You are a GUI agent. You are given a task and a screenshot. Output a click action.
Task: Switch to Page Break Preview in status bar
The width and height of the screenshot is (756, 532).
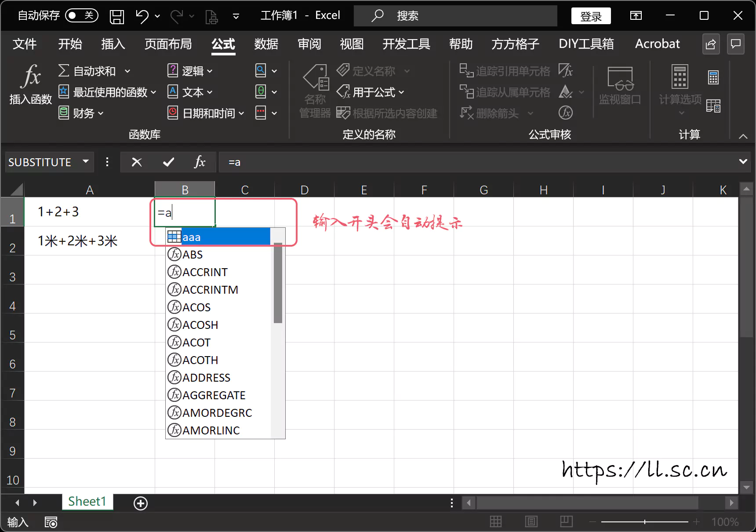[566, 522]
